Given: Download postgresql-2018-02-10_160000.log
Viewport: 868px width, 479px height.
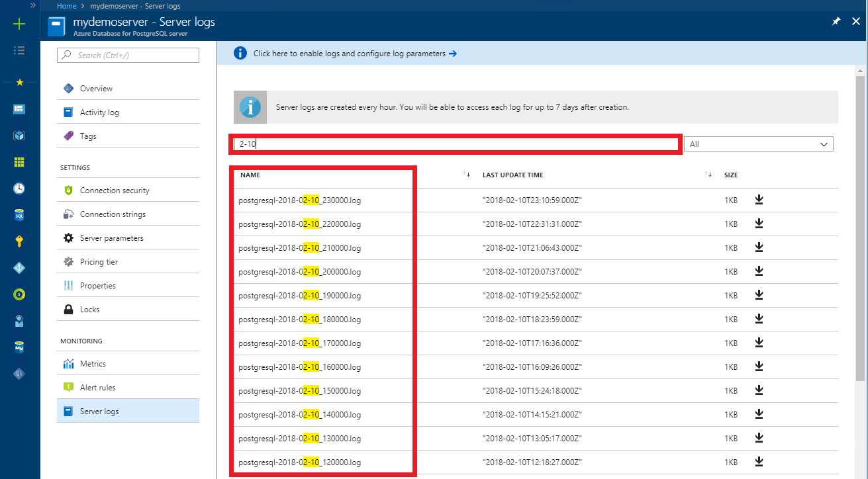Looking at the screenshot, I should pyautogui.click(x=759, y=367).
